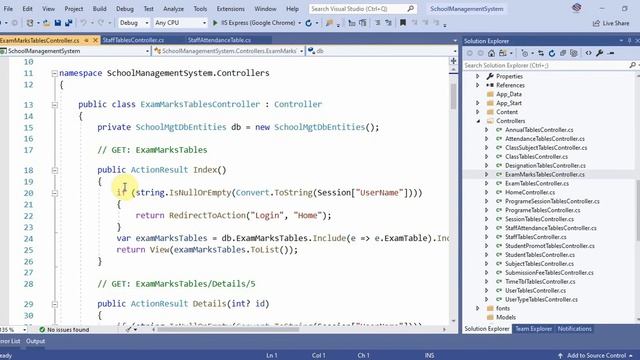Click the editor horizontal scrollbar thumb
The width and height of the screenshot is (640, 360).
click(228, 329)
